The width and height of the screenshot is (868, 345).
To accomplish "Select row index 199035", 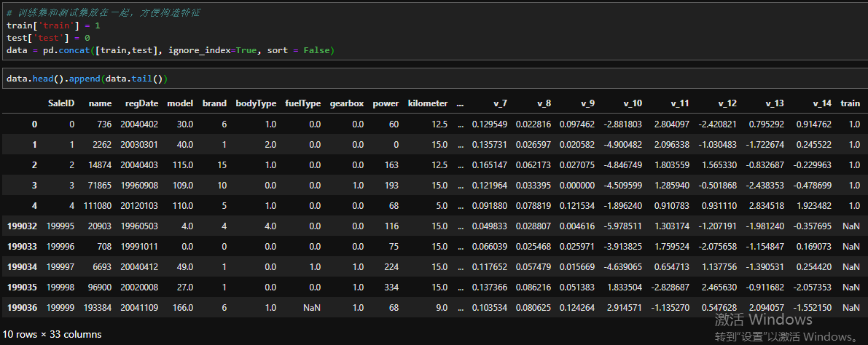I will point(22,287).
